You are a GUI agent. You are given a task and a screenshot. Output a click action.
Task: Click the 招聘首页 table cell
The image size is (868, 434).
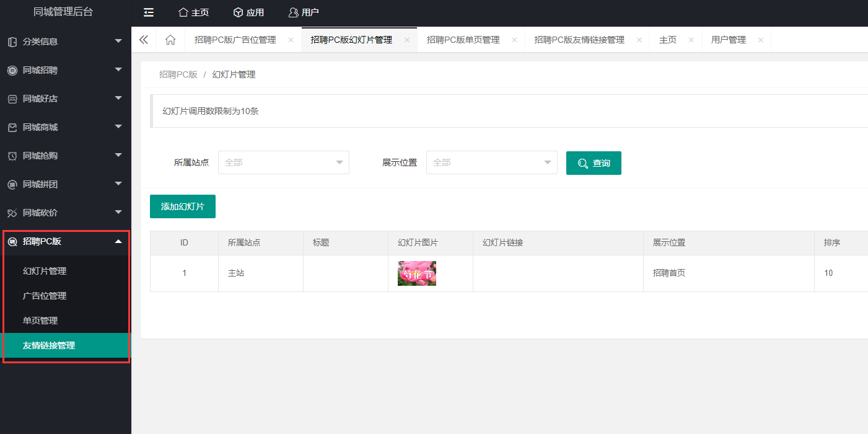729,273
